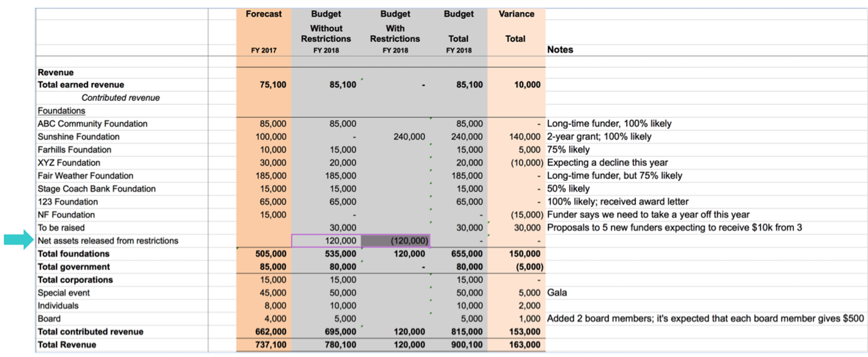Screen dimensions: 868x357
Task: Click the Gala note for Special event
Action: [x=557, y=293]
